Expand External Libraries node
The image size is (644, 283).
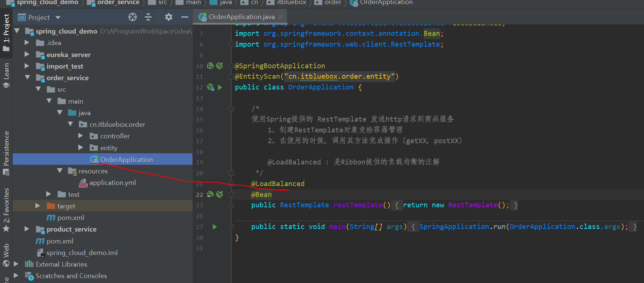point(16,264)
